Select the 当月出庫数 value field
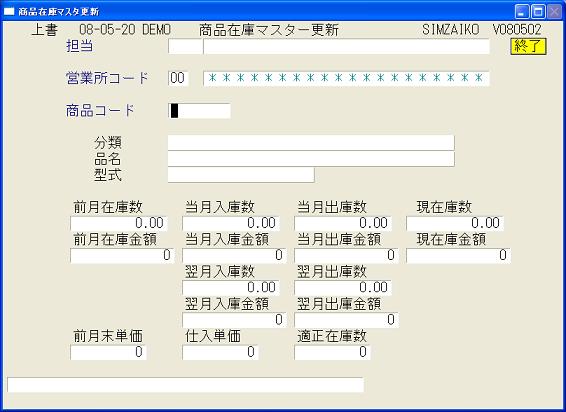The width and height of the screenshot is (566, 412). (343, 223)
